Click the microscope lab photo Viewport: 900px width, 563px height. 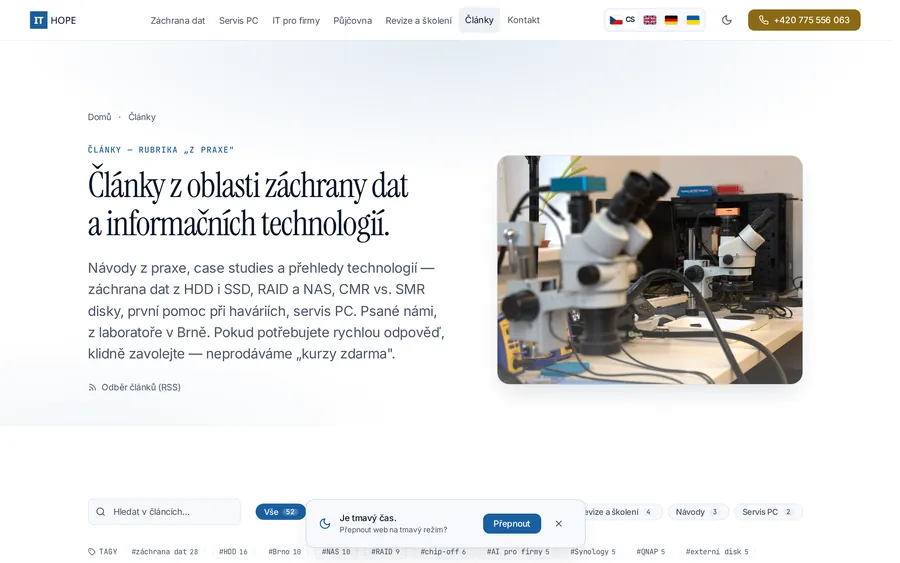point(650,270)
